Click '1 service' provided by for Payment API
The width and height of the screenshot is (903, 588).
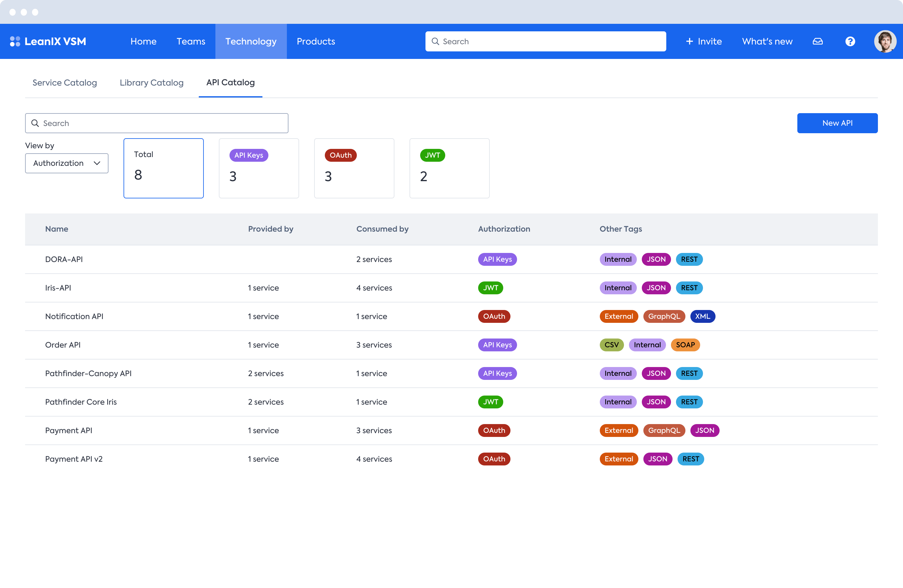263,430
